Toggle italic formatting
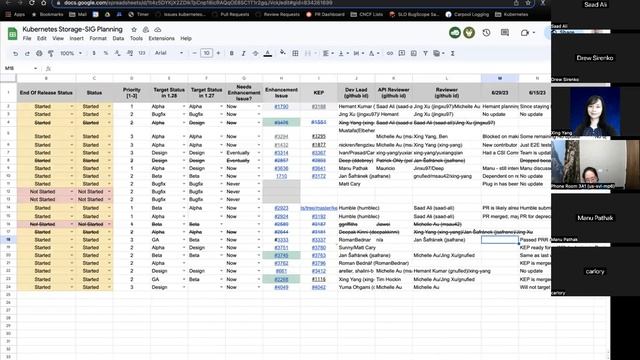This screenshot has width=640, height=360. [x=243, y=53]
